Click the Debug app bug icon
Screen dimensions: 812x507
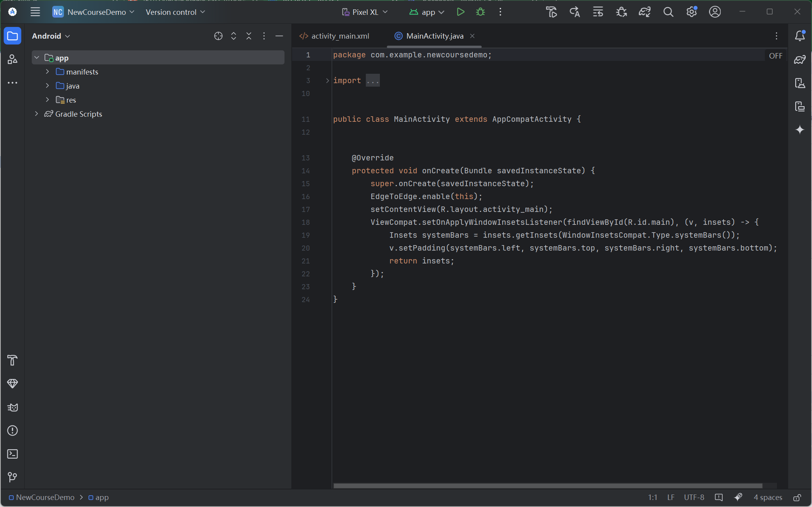480,12
